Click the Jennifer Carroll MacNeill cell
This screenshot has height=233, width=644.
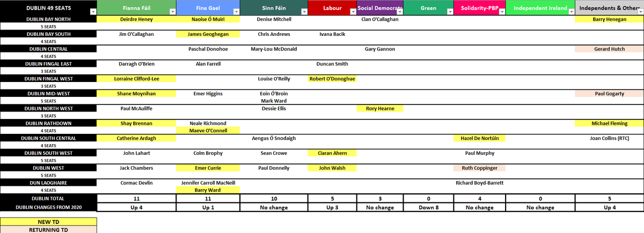(208, 183)
